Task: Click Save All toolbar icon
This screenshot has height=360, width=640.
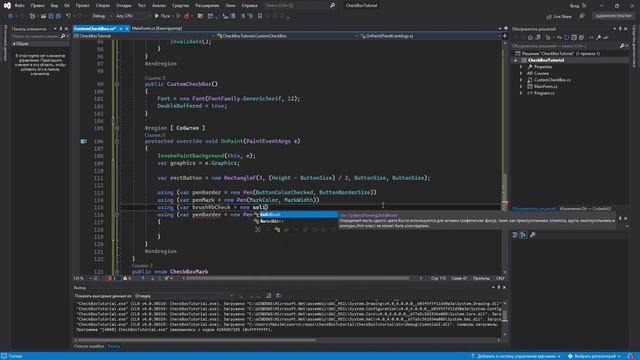Action: [x=58, y=16]
